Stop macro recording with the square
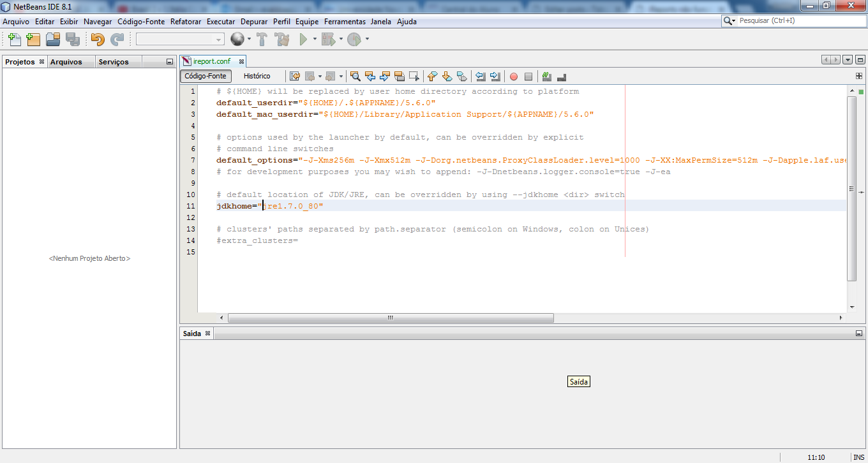 tap(528, 77)
